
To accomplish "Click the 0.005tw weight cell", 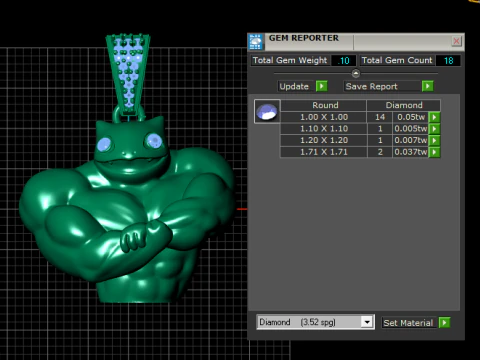I will pyautogui.click(x=411, y=129).
